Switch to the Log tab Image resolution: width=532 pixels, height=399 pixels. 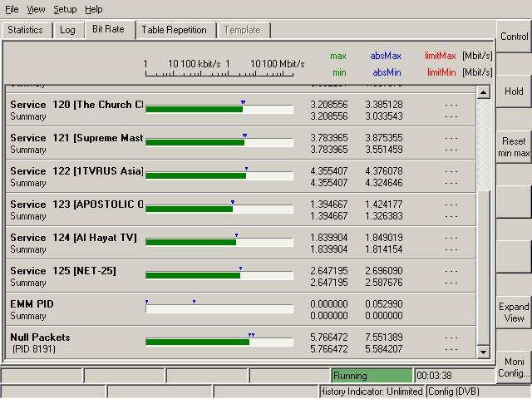(x=67, y=30)
